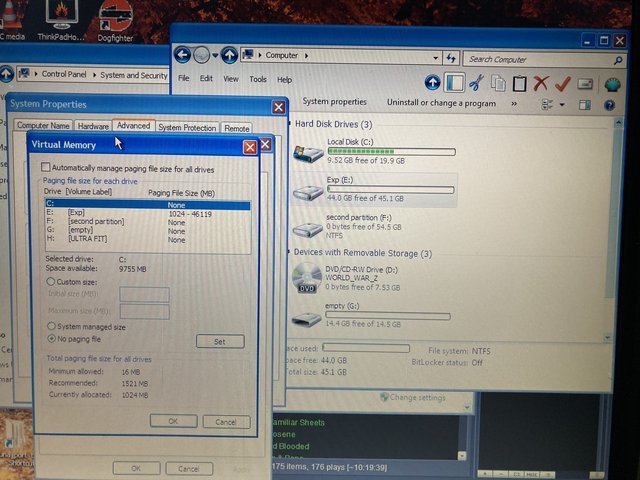Click the drive toolbar icon next to checkmark
640x480 pixels.
(x=585, y=84)
